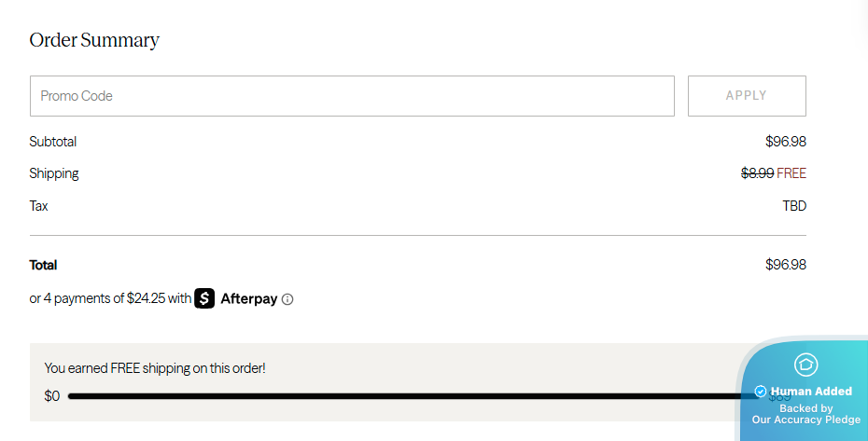
Task: Click the Human Added label
Action: (x=811, y=392)
